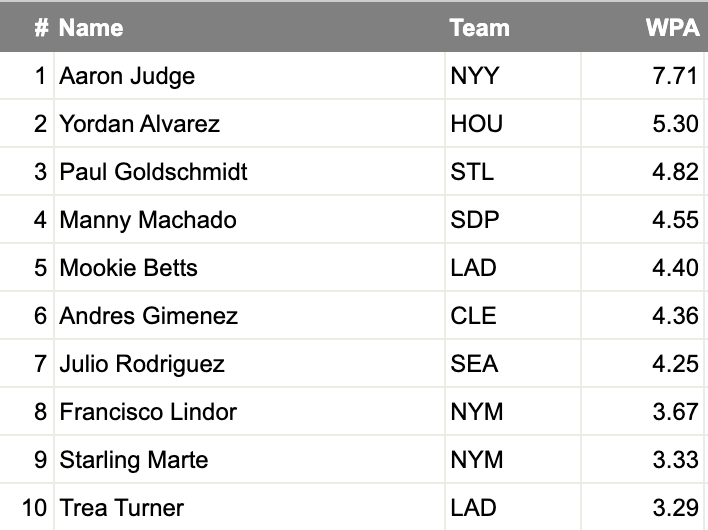Click the Starling Marte name cell

coord(134,460)
